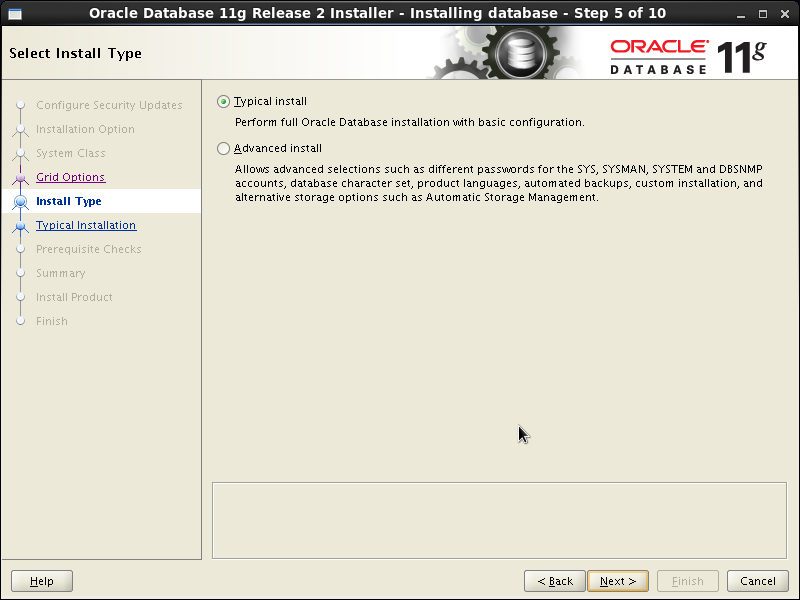Click the Finish step in sidebar
The height and width of the screenshot is (600, 800).
tap(52, 321)
